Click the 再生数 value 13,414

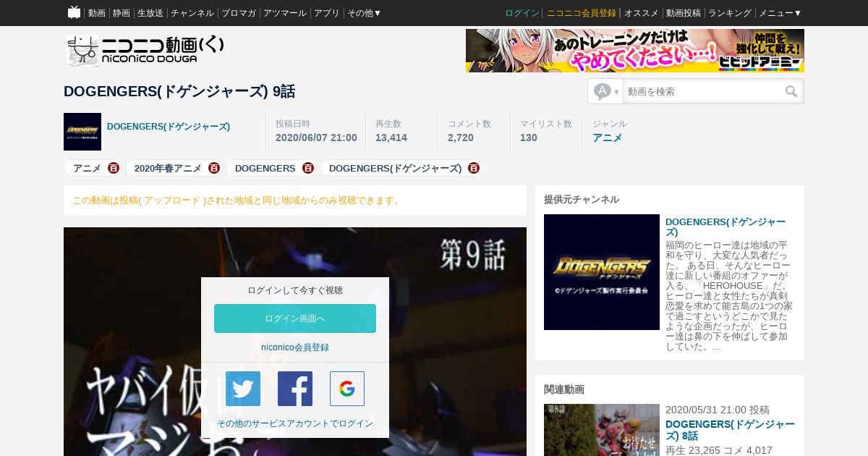pos(391,138)
